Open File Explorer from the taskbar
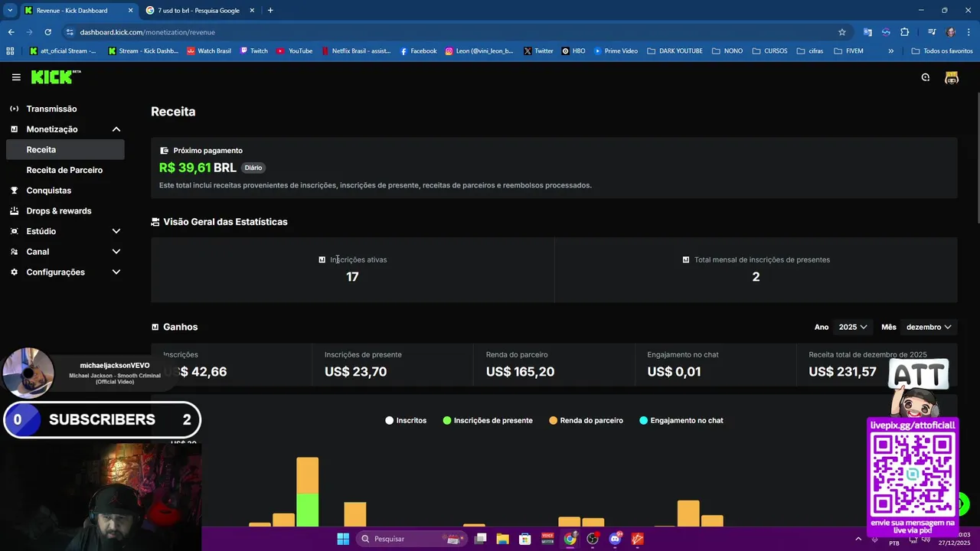Image resolution: width=980 pixels, height=551 pixels. 502,539
